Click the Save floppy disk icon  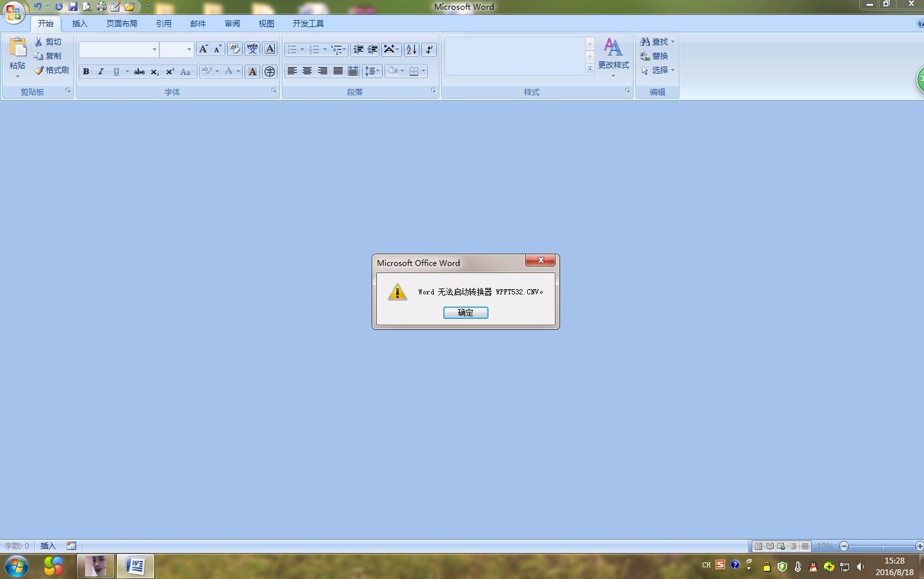(73, 6)
